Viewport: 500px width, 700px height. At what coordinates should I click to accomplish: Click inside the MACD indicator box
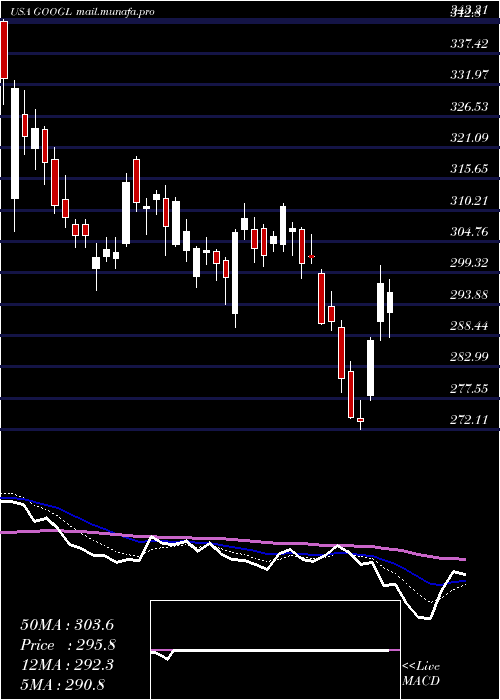[x=275, y=650]
